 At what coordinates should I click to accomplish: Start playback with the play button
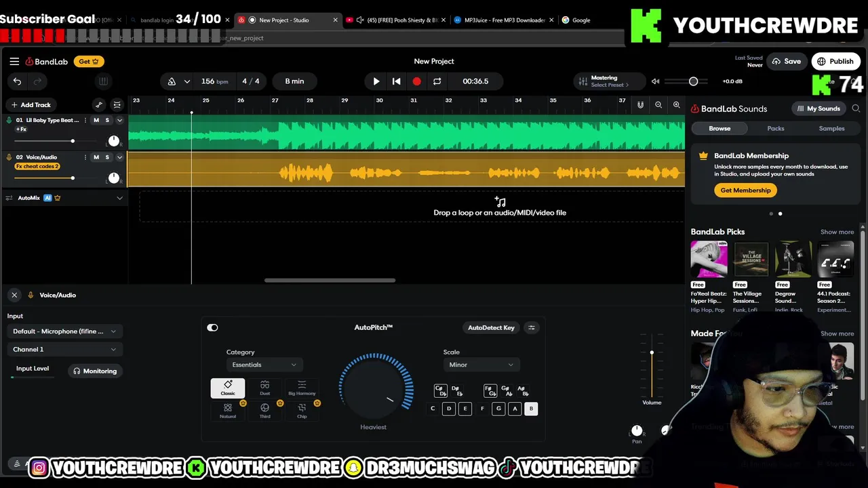(376, 81)
